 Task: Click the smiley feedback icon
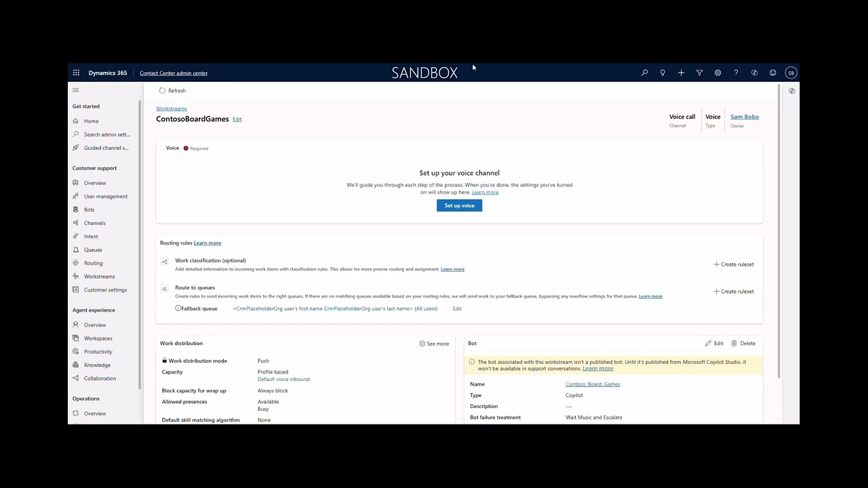tap(772, 73)
